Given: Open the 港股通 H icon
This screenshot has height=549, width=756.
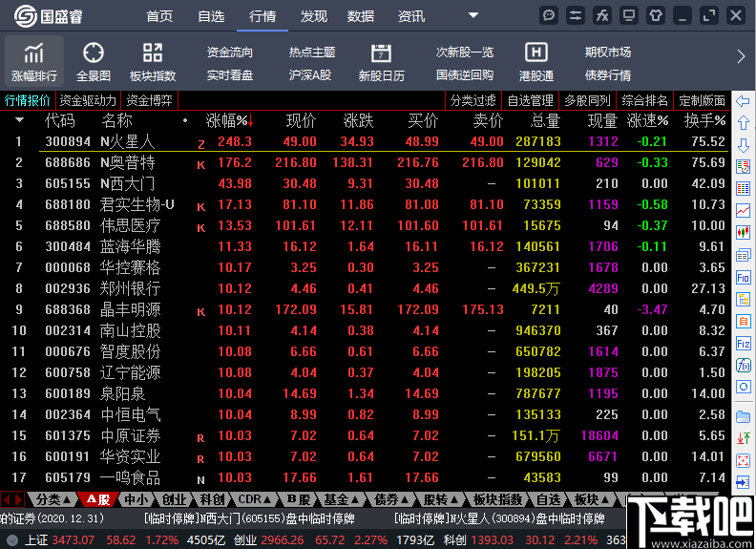Looking at the screenshot, I should click(535, 62).
